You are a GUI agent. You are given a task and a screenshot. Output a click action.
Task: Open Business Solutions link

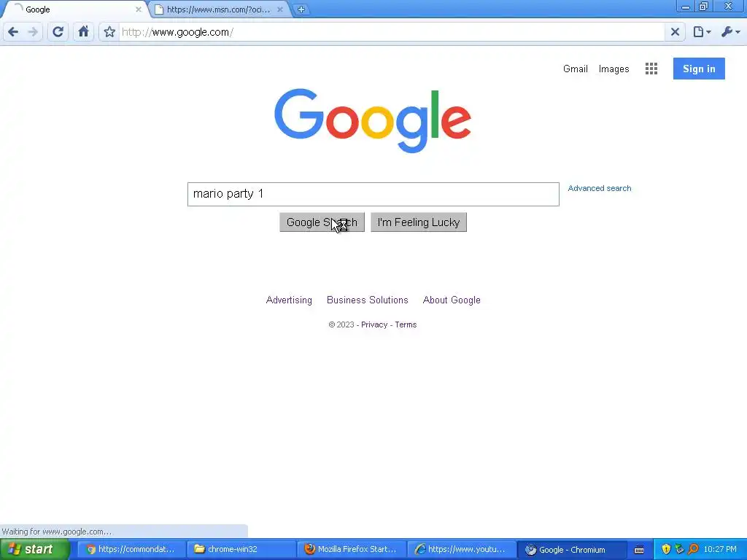pyautogui.click(x=368, y=300)
